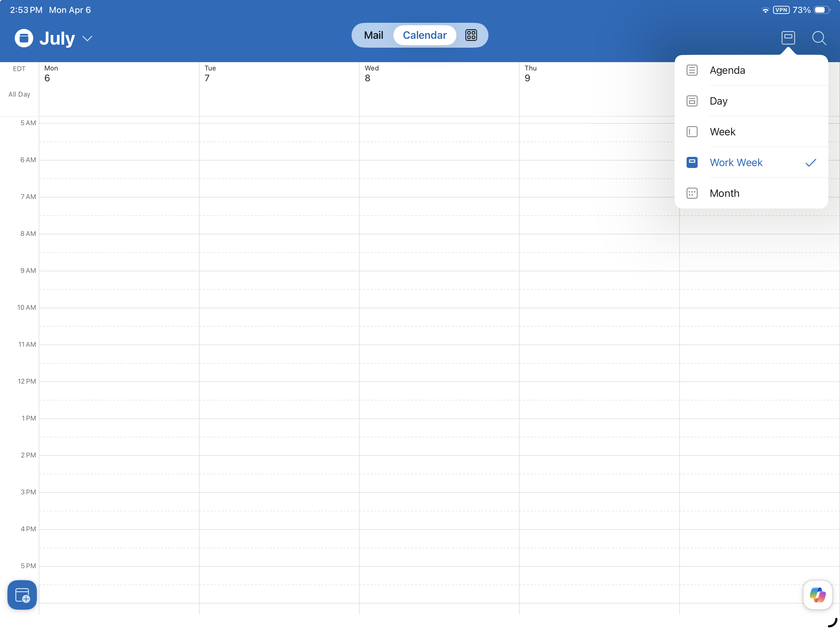Pick Month from the view menu
This screenshot has width=840, height=630.
click(x=724, y=193)
